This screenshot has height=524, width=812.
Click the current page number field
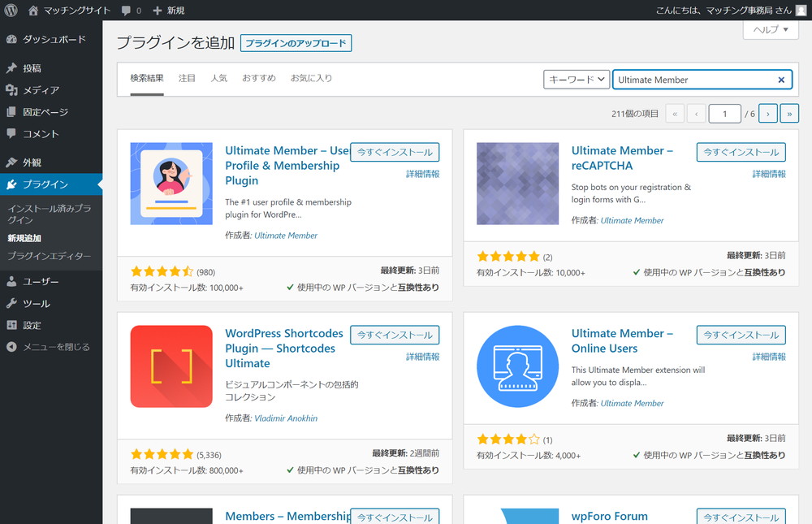[724, 114]
